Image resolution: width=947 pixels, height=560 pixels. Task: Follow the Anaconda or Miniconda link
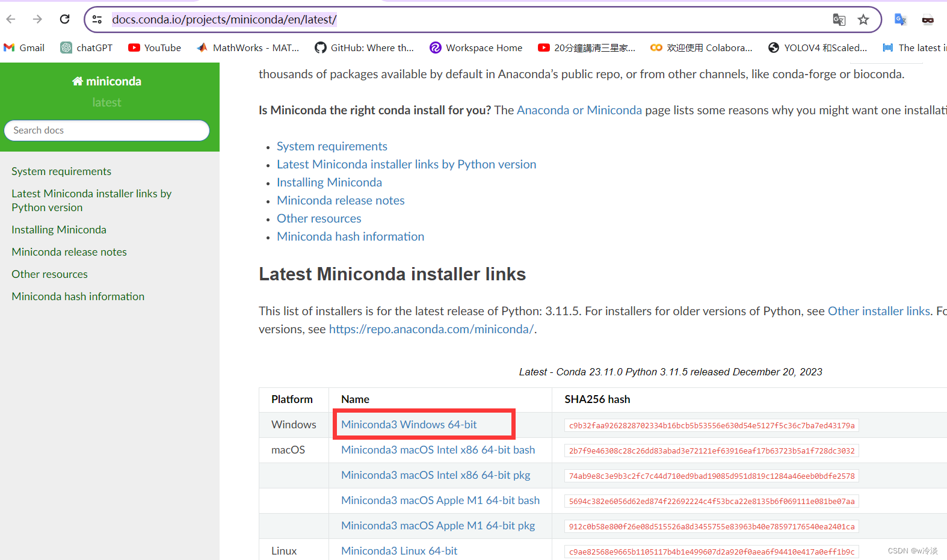pos(579,110)
